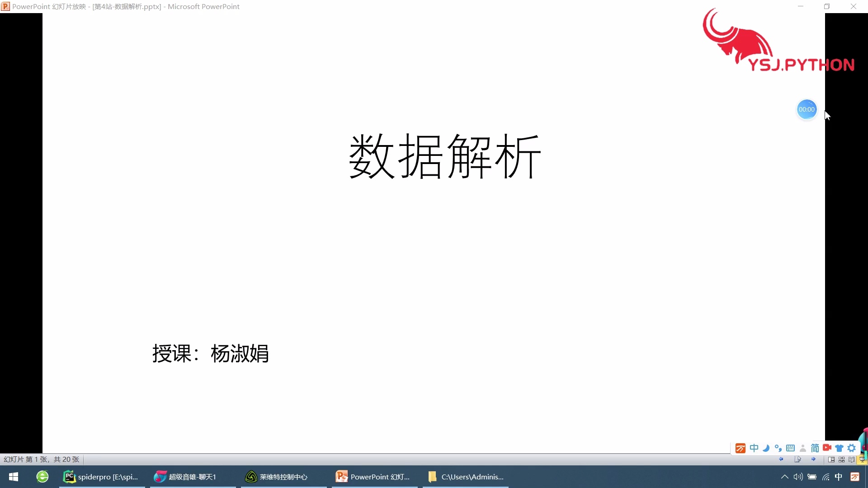Open the input method settings gear
Image resolution: width=868 pixels, height=488 pixels.
click(x=851, y=448)
